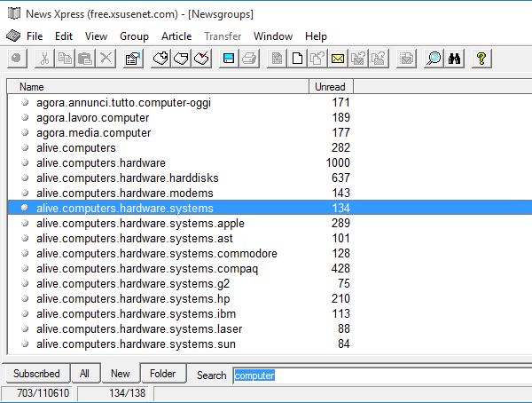Click the Print printer icon
532x403 pixels.
(250, 59)
